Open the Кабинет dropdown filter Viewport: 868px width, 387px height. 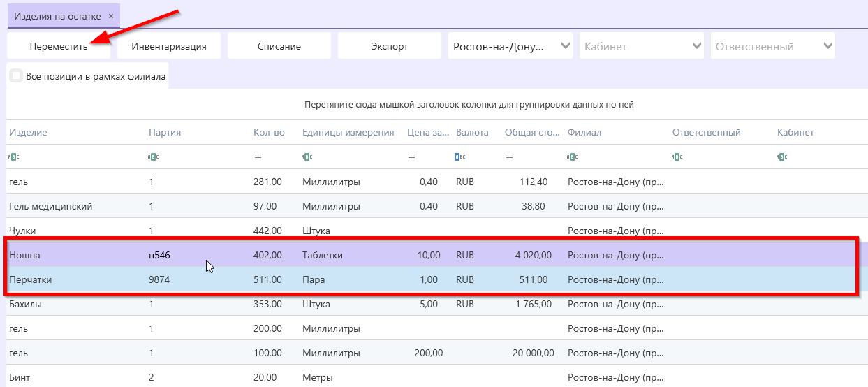pyautogui.click(x=642, y=46)
